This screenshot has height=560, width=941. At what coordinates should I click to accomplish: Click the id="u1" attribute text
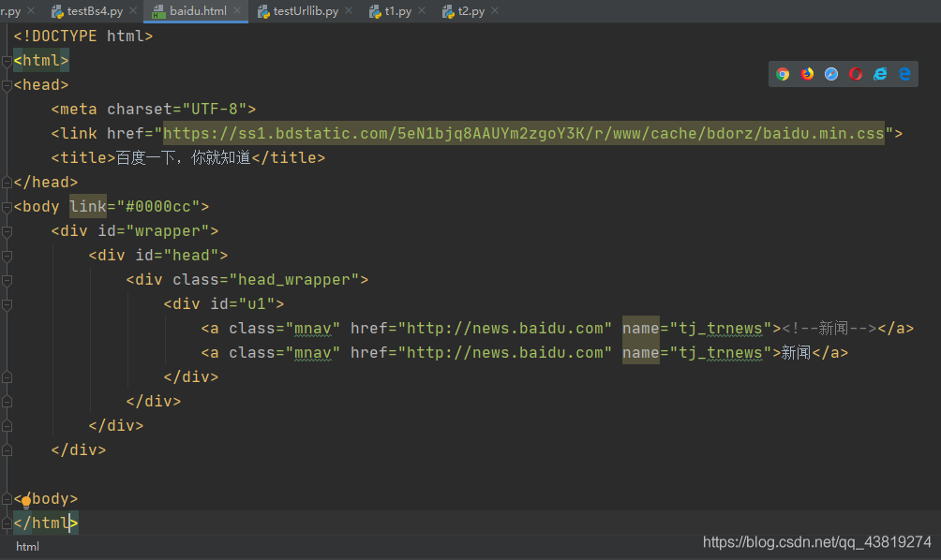[243, 304]
